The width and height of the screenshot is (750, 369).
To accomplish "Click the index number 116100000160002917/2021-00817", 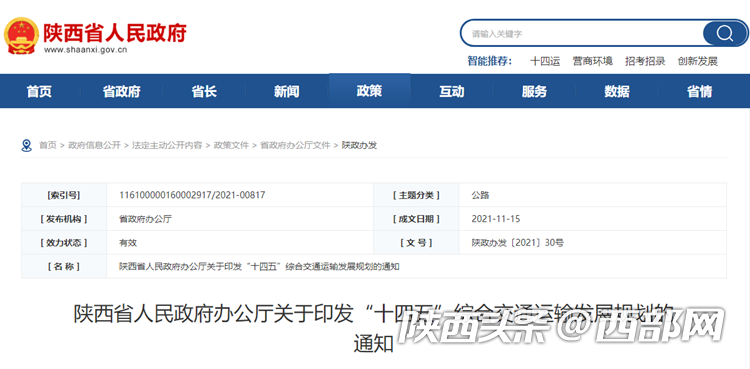I will (x=192, y=195).
